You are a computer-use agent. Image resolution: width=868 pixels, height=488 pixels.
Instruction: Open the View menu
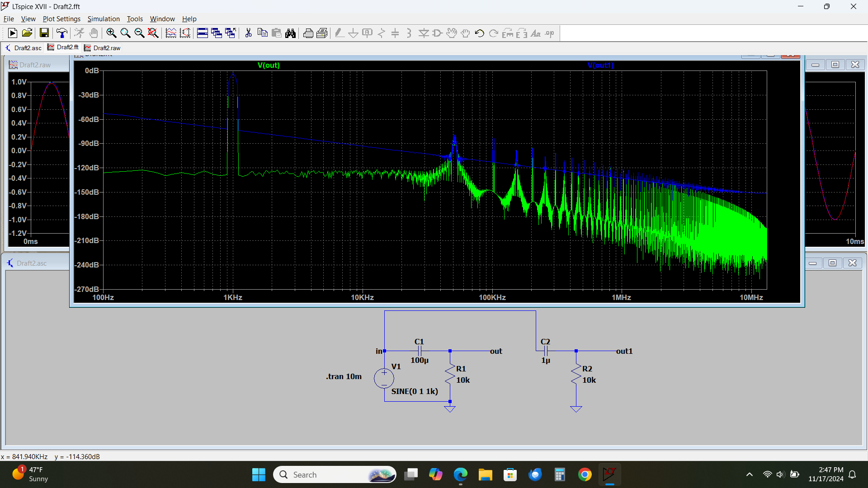(28, 19)
